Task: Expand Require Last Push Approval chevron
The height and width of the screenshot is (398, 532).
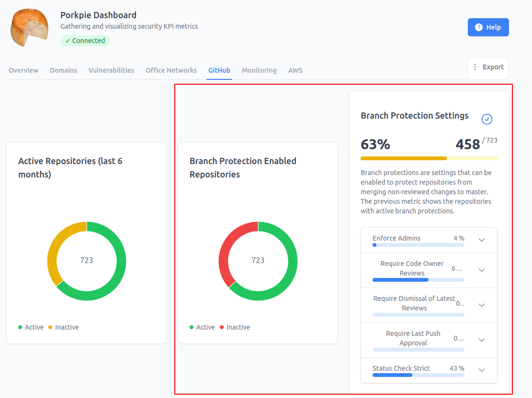Action: pos(481,340)
